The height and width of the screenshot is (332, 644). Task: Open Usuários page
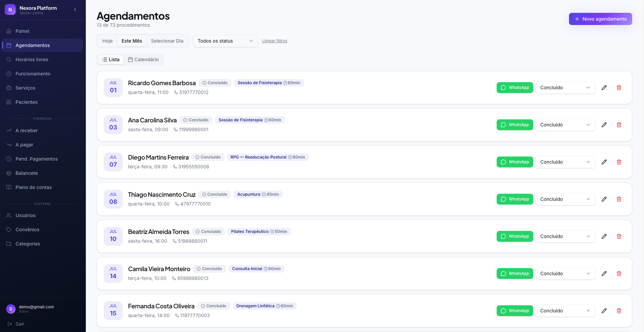coord(43,215)
